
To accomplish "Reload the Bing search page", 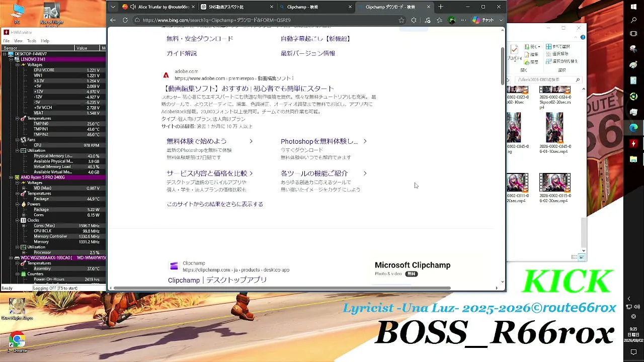I will [125, 20].
